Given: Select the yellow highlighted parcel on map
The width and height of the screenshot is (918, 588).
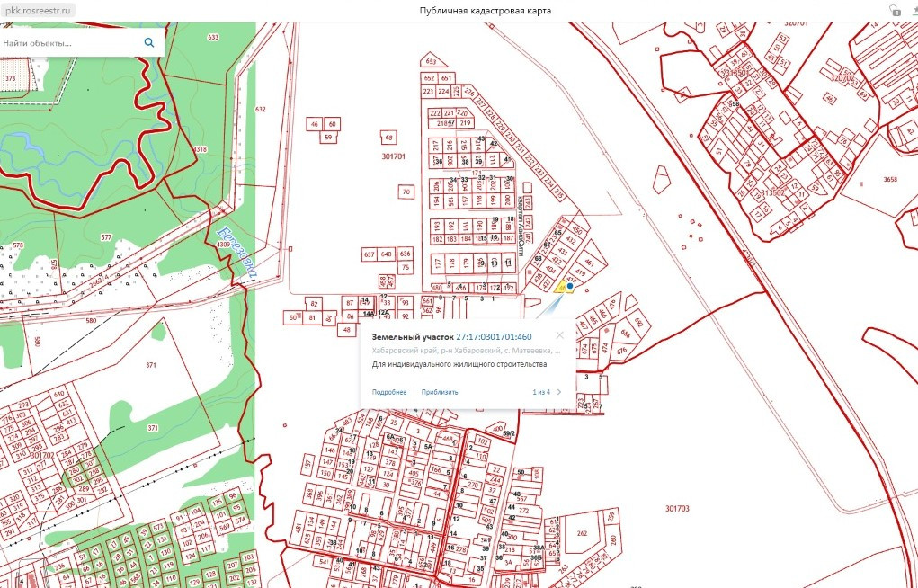Looking at the screenshot, I should pos(561,288).
